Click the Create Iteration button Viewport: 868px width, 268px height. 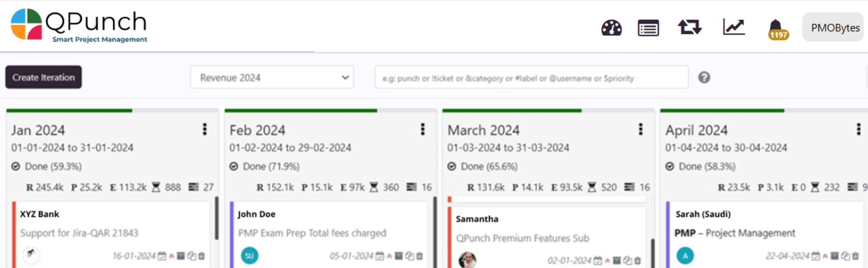click(43, 77)
